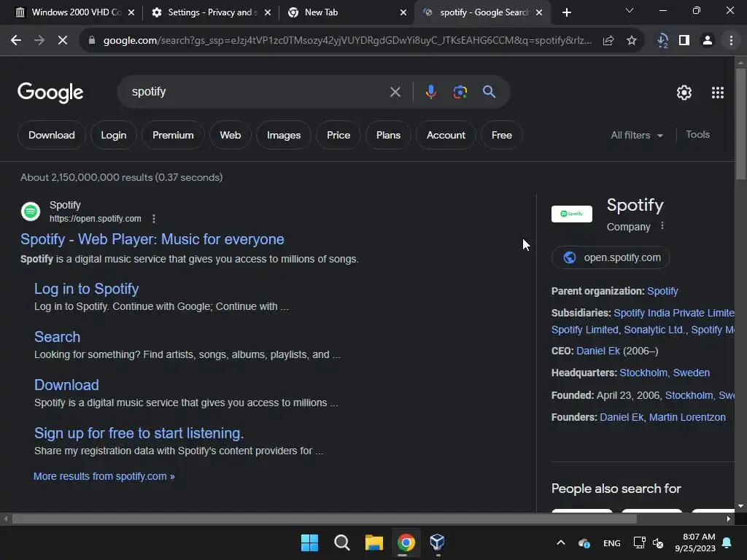Open Sign up for free sitelink
Image resolution: width=747 pixels, height=560 pixels.
pyautogui.click(x=139, y=433)
